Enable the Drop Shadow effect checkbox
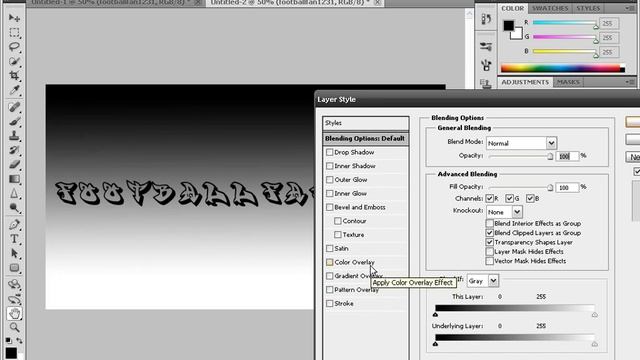The height and width of the screenshot is (360, 640). pyautogui.click(x=329, y=152)
